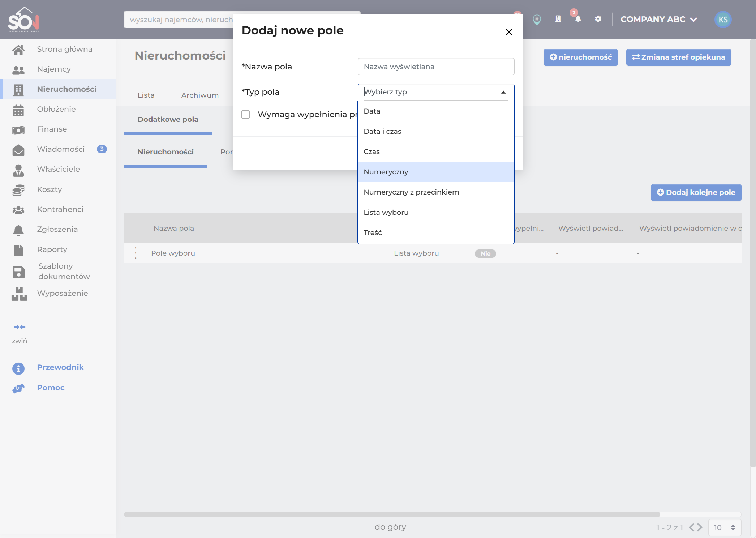Close the Dodaj nowe pole dialog
756x538 pixels.
click(x=509, y=32)
